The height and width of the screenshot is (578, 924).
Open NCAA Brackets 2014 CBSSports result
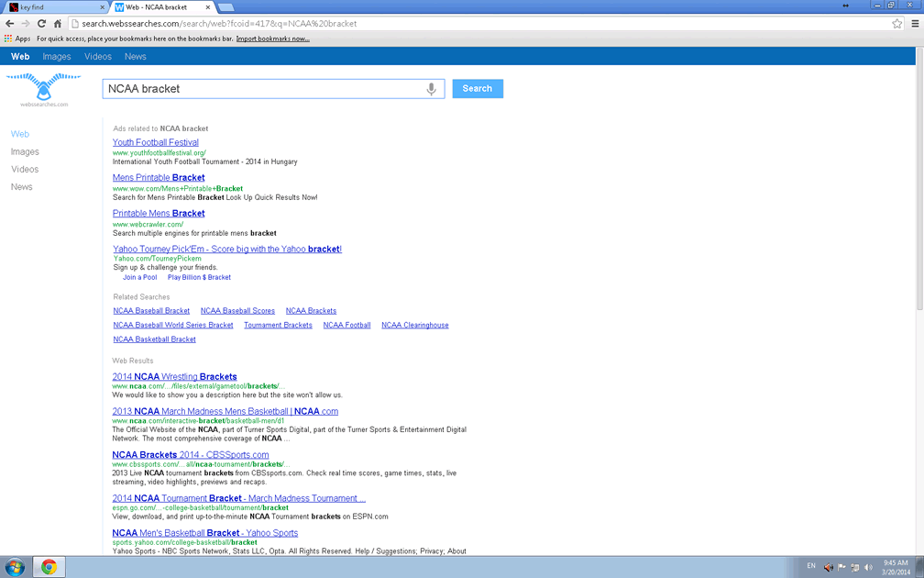[x=190, y=455]
